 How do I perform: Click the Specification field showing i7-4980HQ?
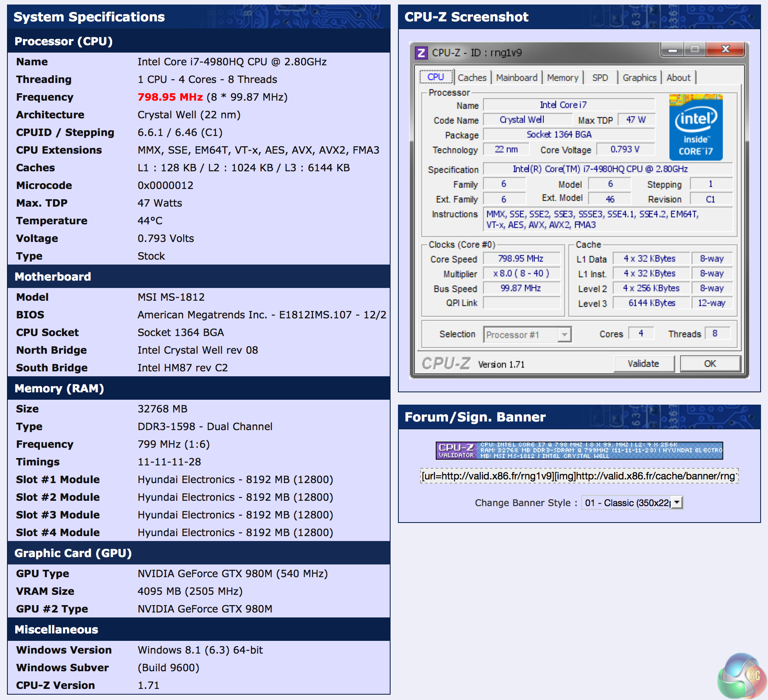pyautogui.click(x=608, y=169)
